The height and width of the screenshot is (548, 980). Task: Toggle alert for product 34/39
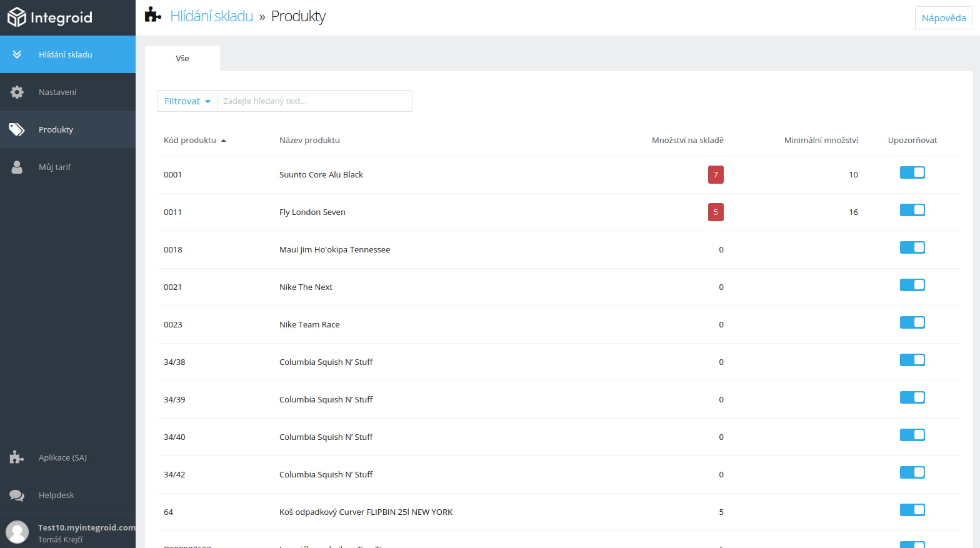pyautogui.click(x=912, y=397)
